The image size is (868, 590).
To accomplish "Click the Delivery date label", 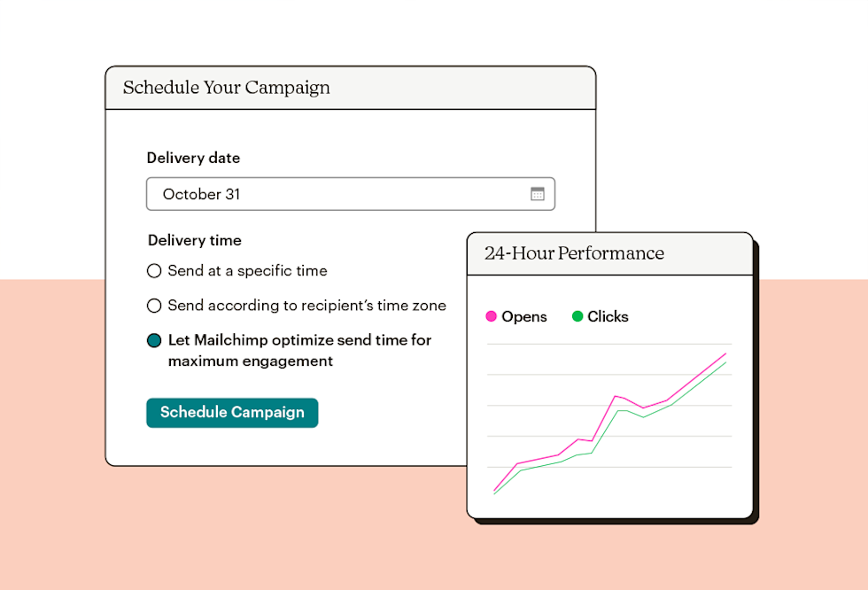I will click(193, 158).
